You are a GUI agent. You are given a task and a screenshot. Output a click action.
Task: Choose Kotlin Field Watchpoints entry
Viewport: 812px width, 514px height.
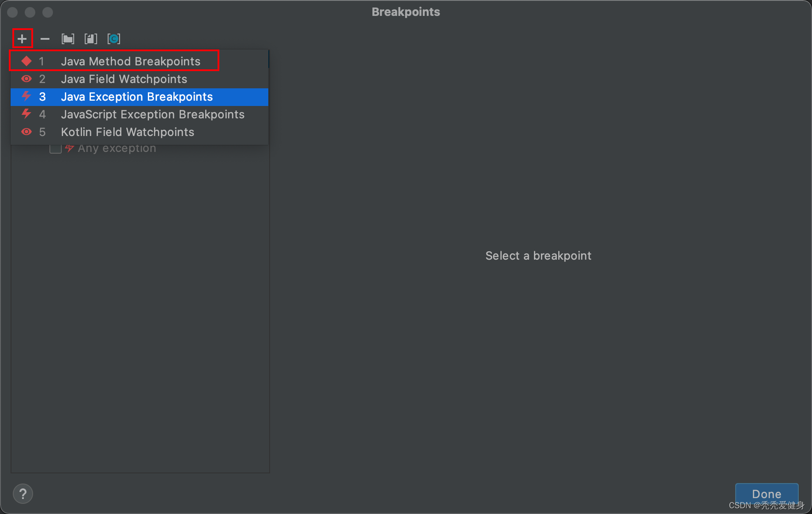click(x=128, y=132)
